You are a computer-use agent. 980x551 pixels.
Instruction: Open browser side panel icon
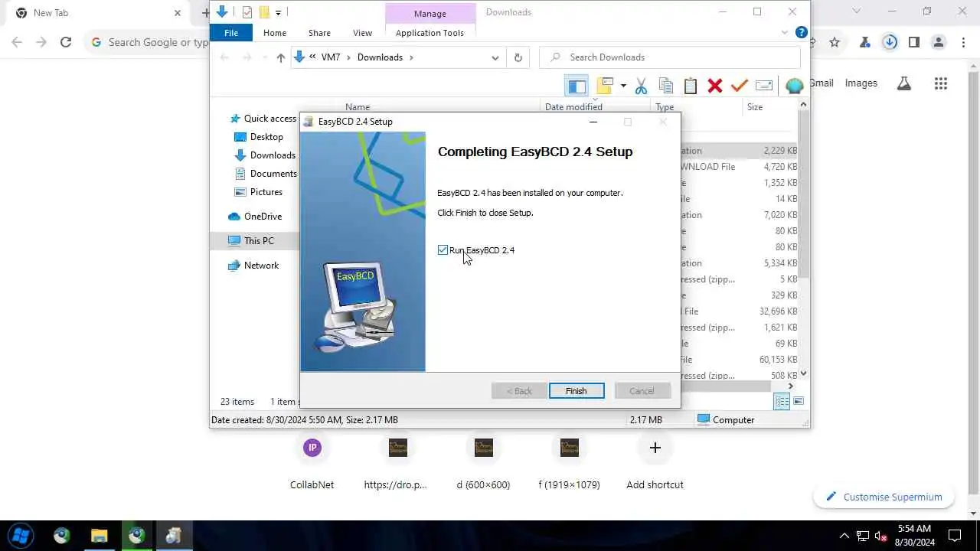pos(914,43)
